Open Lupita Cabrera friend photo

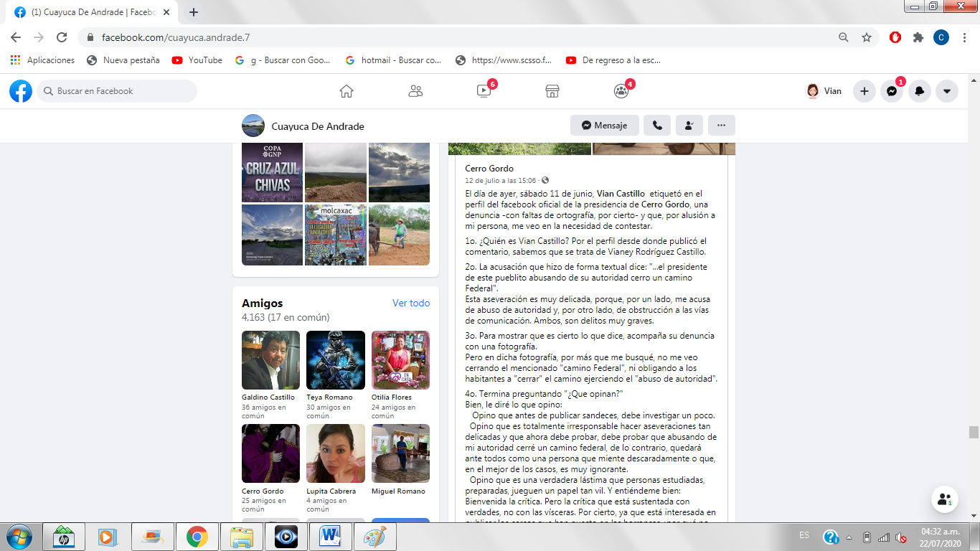[336, 453]
